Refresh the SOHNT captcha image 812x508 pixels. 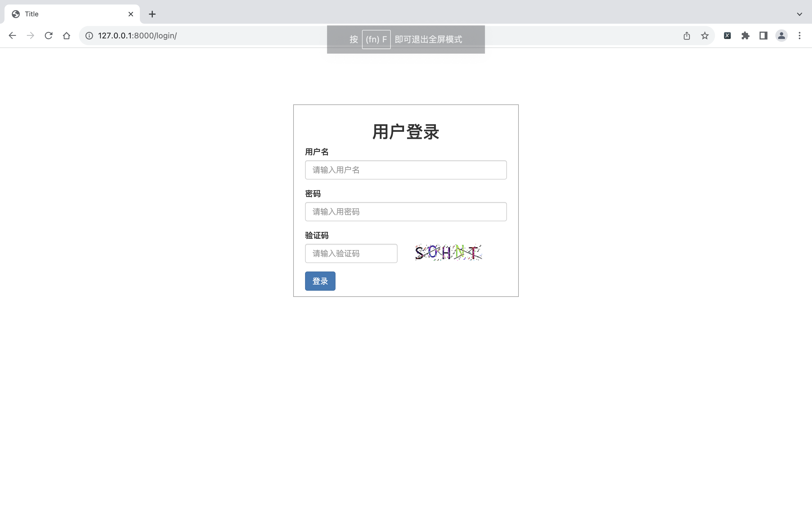pyautogui.click(x=448, y=252)
